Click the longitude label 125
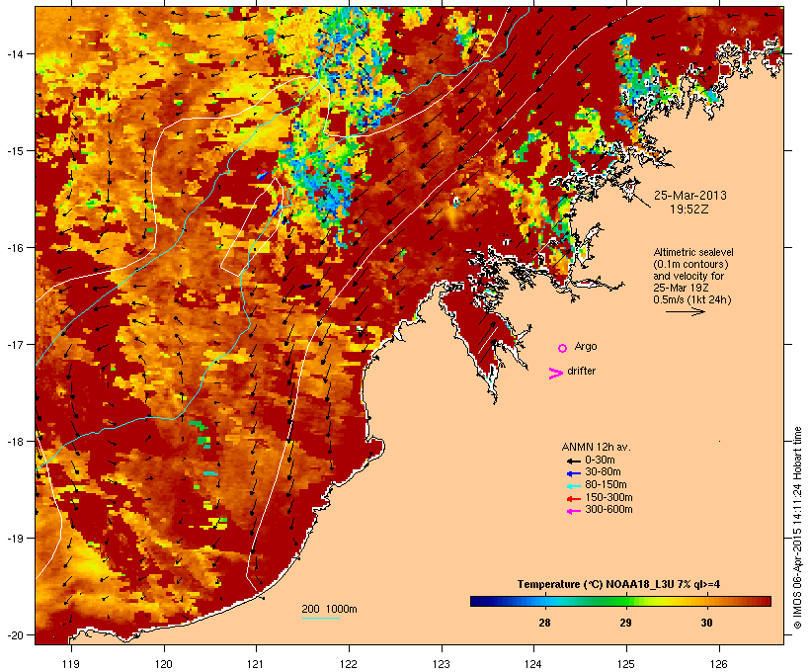The height and width of the screenshot is (672, 810). (626, 664)
